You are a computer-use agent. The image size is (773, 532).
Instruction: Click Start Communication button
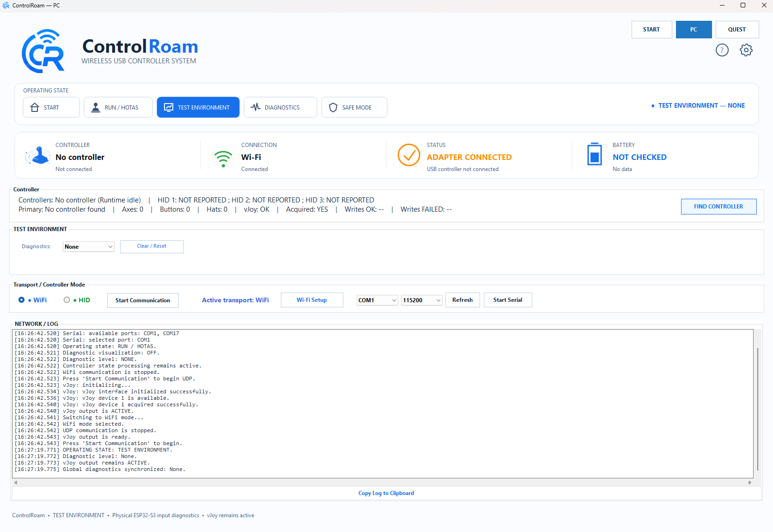point(143,300)
